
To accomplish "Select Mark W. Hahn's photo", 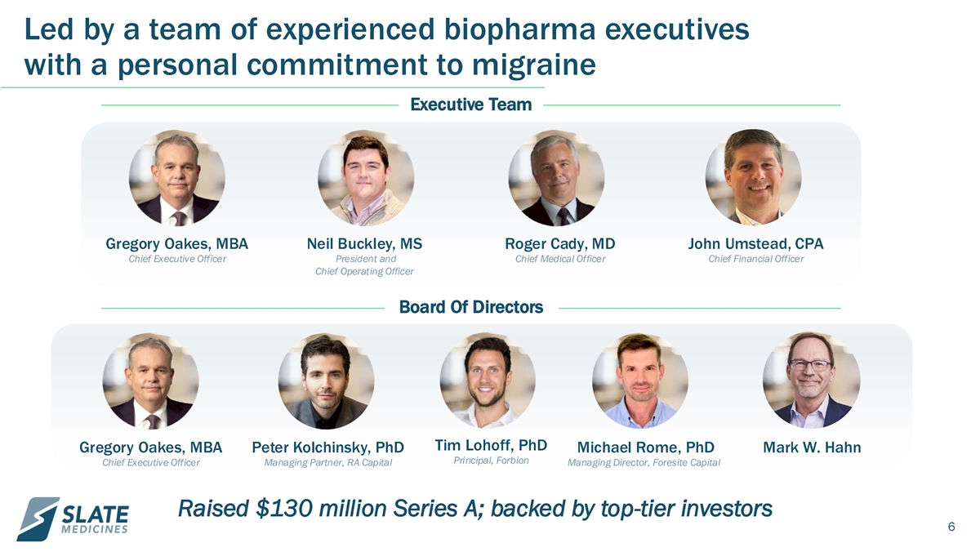I will coord(811,381).
